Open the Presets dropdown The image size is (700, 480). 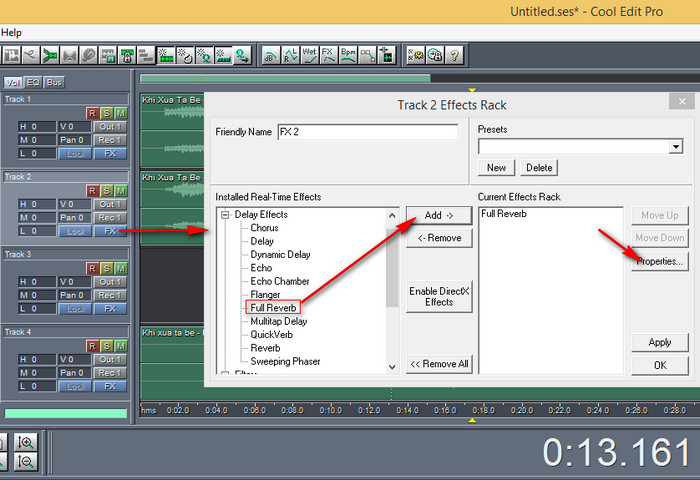676,146
